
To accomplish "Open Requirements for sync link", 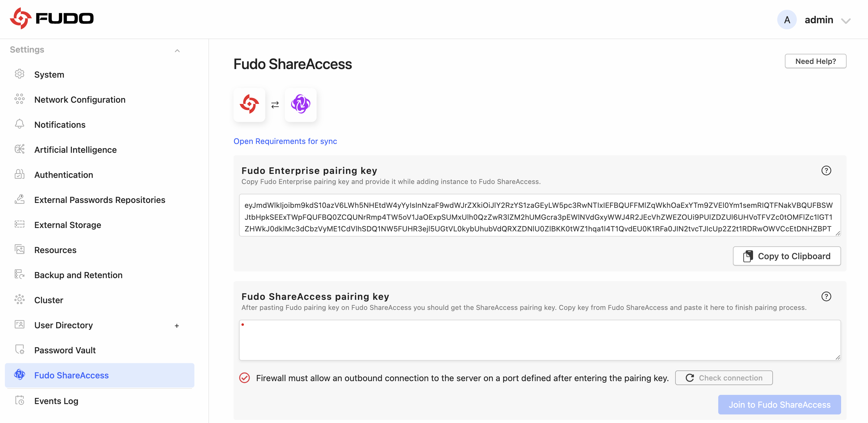I will (285, 141).
